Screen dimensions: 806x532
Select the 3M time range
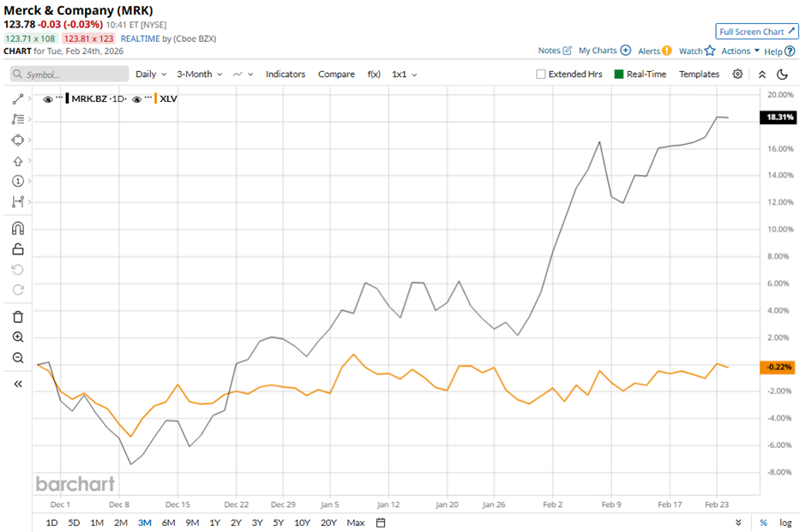tap(144, 523)
